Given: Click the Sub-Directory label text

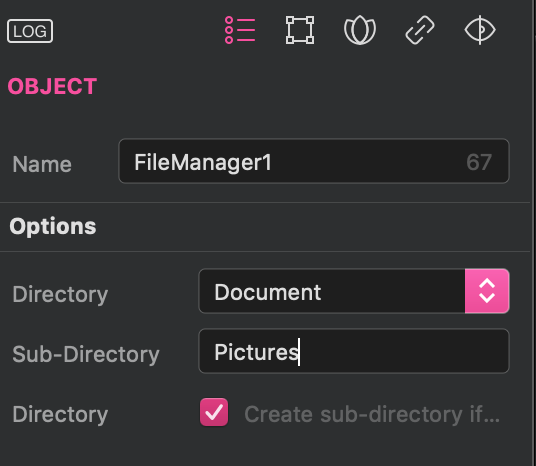Looking at the screenshot, I should [x=86, y=354].
